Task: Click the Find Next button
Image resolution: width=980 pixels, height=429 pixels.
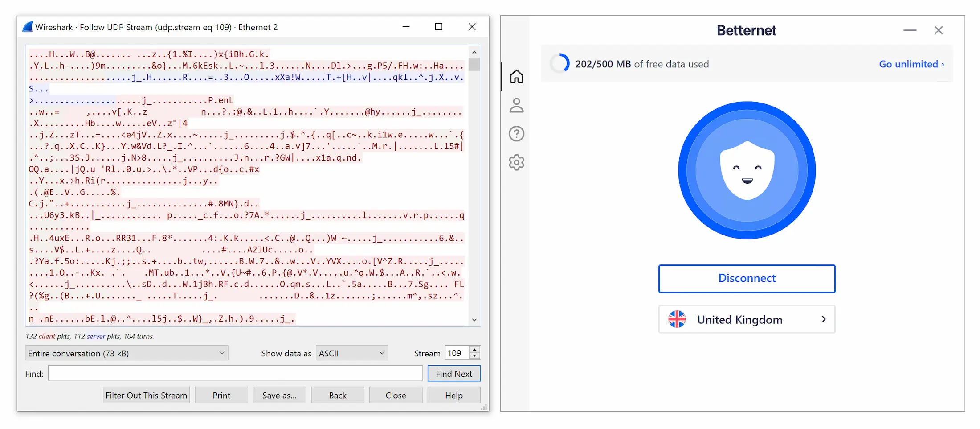Action: tap(453, 373)
